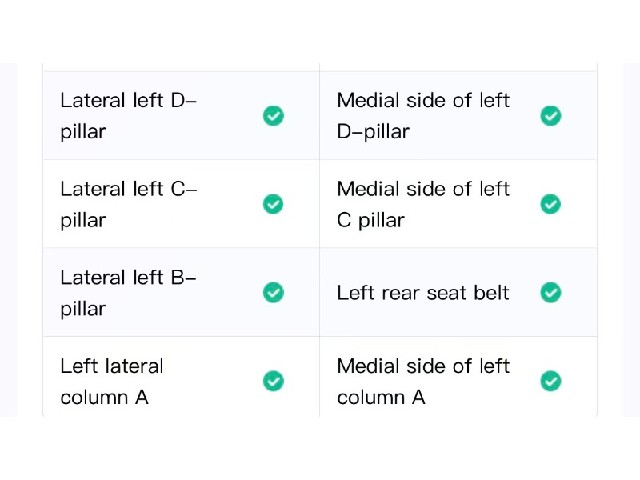Select the check icon for Left lateral column A

(273, 381)
